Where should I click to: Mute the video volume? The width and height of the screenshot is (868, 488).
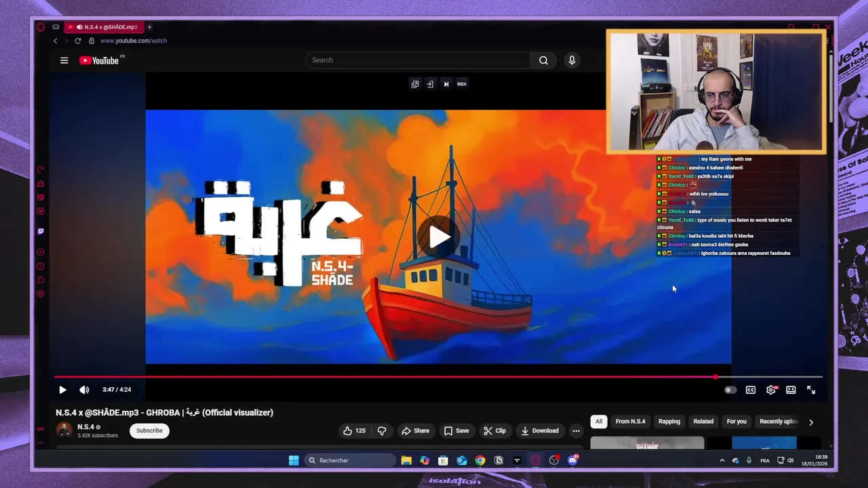(84, 390)
